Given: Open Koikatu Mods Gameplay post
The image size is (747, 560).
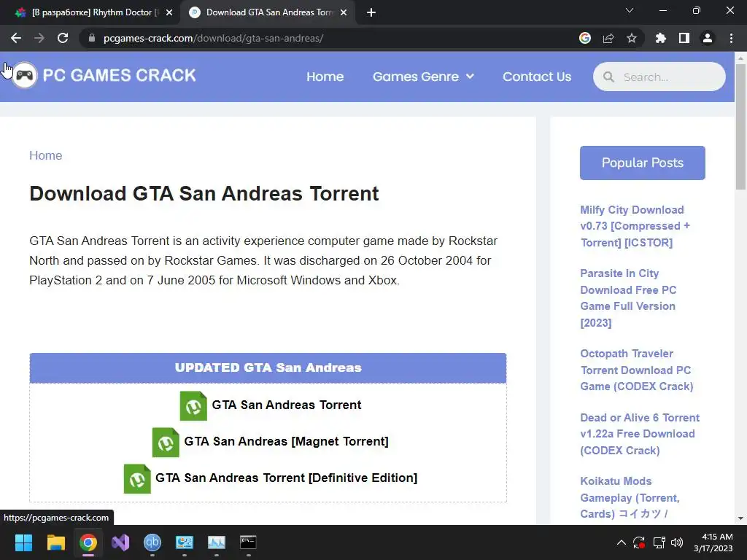Looking at the screenshot, I should (630, 497).
